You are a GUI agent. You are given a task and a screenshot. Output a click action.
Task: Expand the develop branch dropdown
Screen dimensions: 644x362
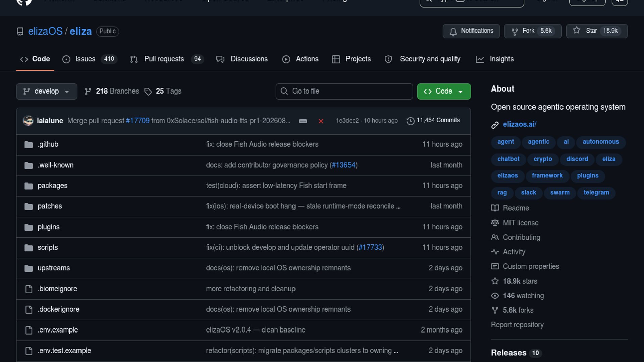47,92
